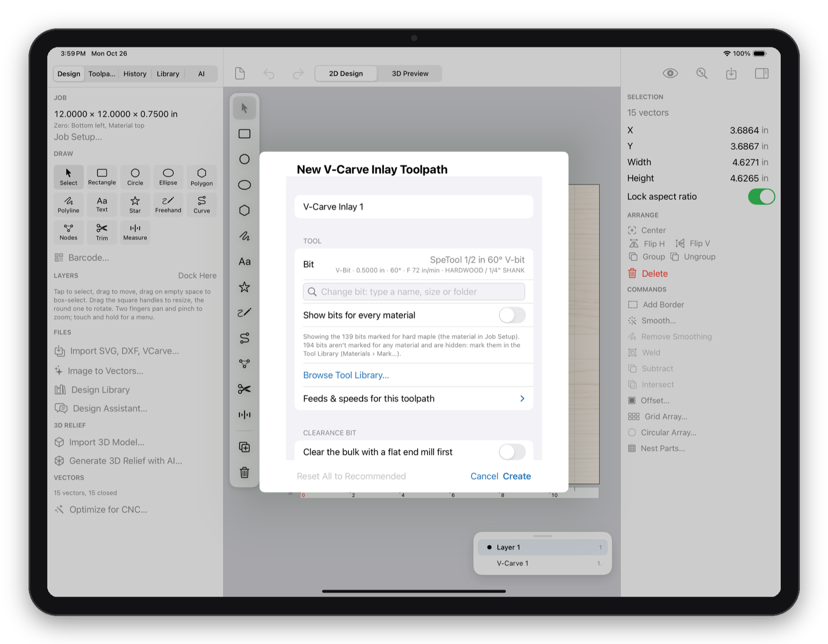This screenshot has width=828, height=644.
Task: Select the Measure tool
Action: (135, 232)
